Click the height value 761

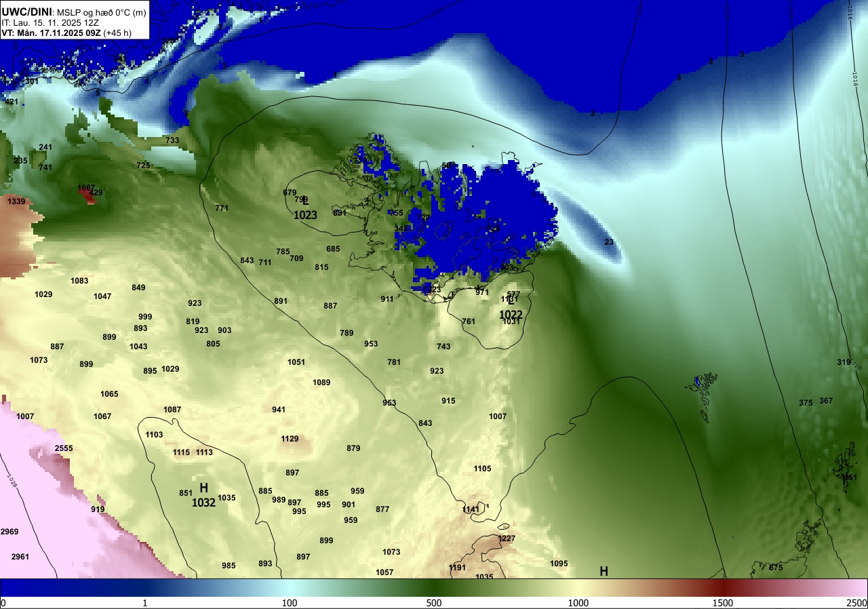click(x=469, y=321)
